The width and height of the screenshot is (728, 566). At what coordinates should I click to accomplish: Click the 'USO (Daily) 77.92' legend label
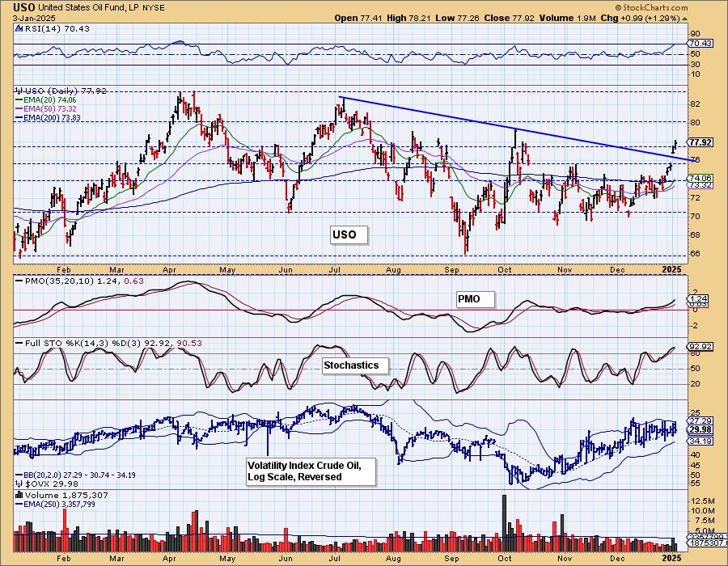coord(66,91)
